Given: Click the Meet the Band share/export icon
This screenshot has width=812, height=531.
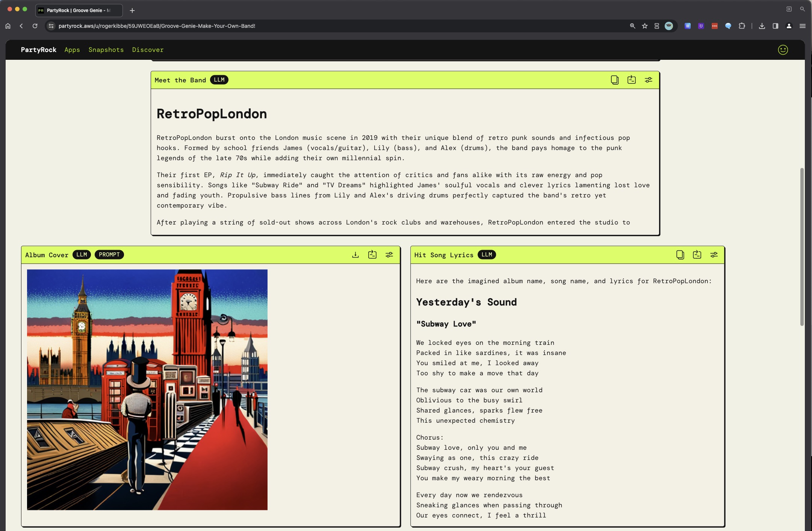Looking at the screenshot, I should 631,80.
